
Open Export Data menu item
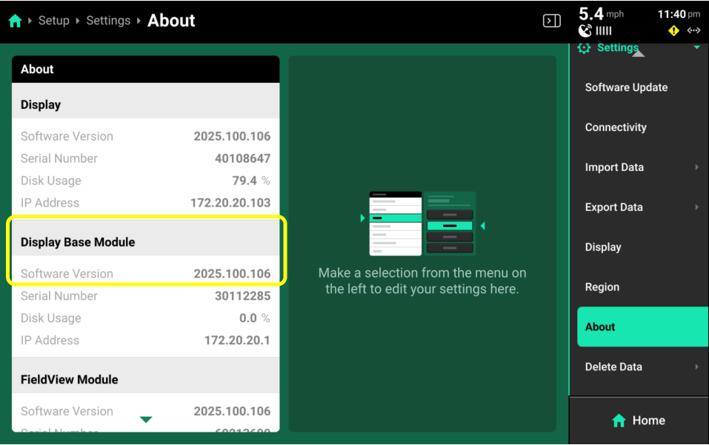638,207
